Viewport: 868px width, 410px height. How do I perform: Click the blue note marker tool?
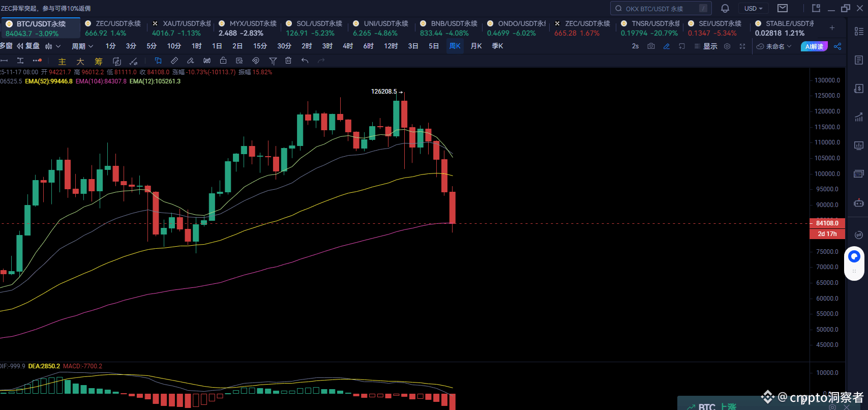tap(158, 61)
